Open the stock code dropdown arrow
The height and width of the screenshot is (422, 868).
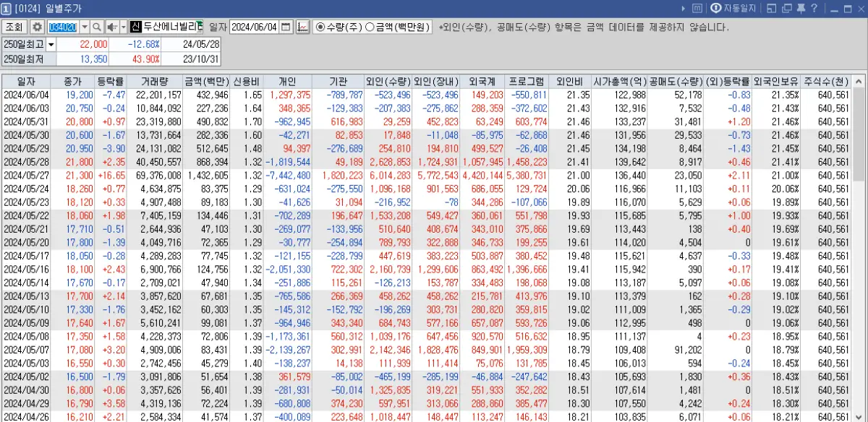pyautogui.click(x=85, y=25)
